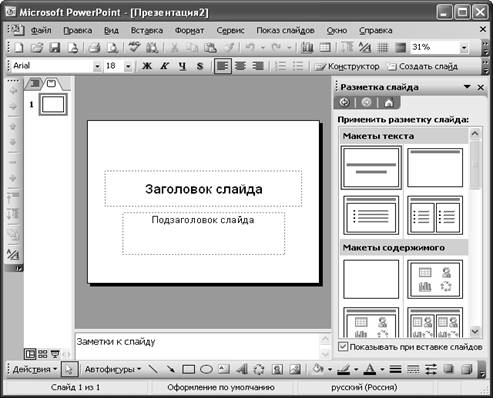Open the Arial font name dropdown
Screen dimensions: 493x398
tap(97, 66)
